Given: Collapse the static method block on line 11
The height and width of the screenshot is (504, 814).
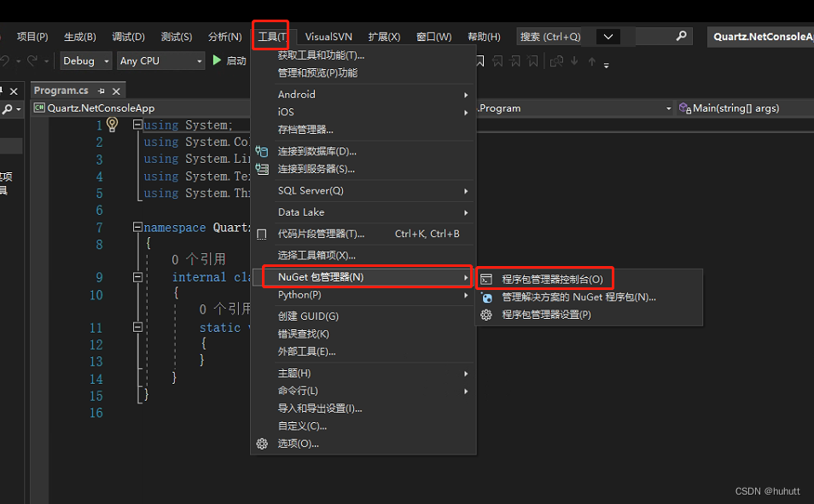Looking at the screenshot, I should (x=137, y=327).
